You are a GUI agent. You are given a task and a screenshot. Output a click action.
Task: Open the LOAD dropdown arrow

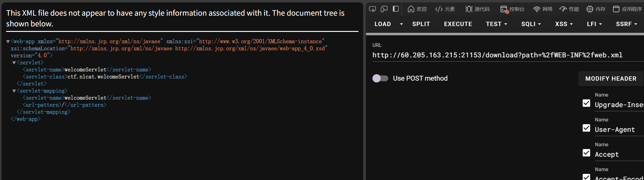(x=401, y=24)
